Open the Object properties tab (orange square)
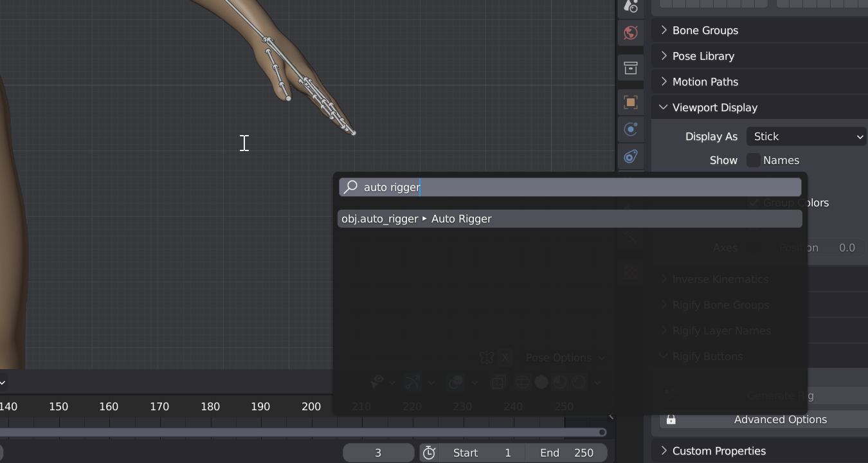868x463 pixels. [631, 102]
